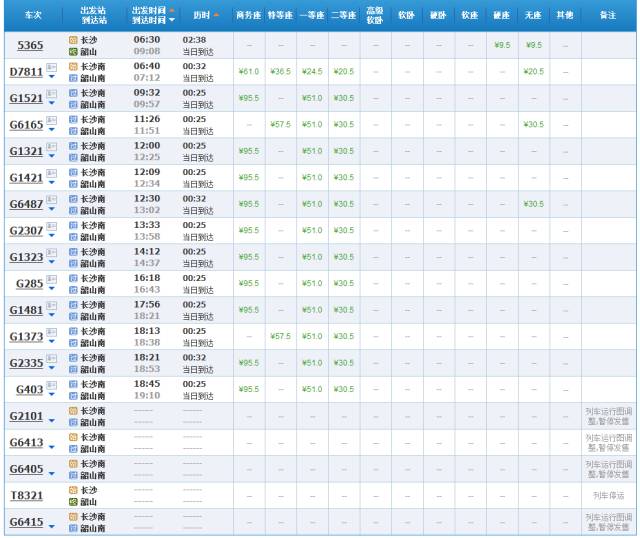Image resolution: width=640 pixels, height=538 pixels.
Task: Click the card icon beside train G6165
Action: pos(51,120)
